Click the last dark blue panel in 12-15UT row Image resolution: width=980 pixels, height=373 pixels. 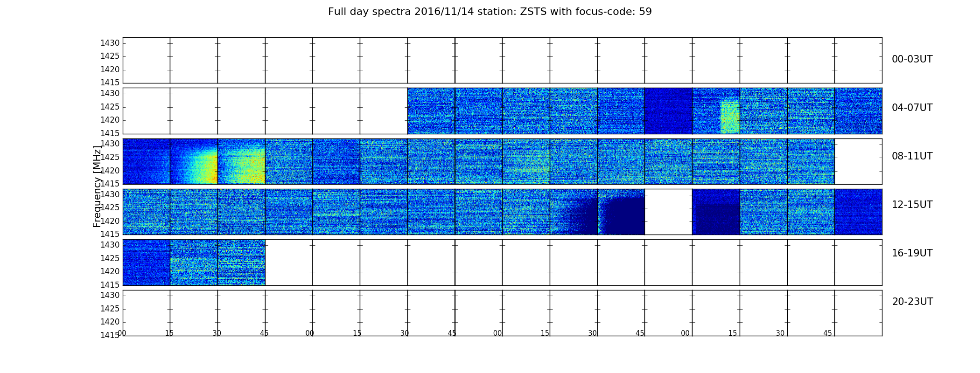[858, 212]
